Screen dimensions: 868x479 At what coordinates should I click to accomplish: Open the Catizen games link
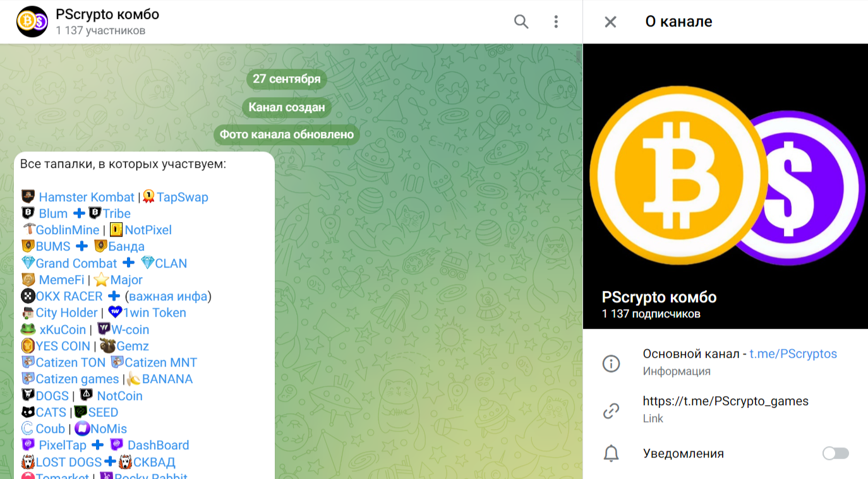[x=77, y=379]
